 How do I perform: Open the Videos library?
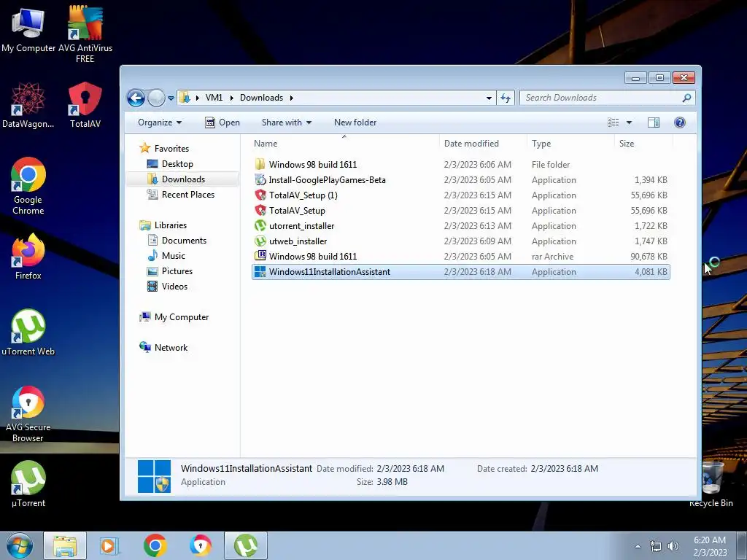pos(167,286)
